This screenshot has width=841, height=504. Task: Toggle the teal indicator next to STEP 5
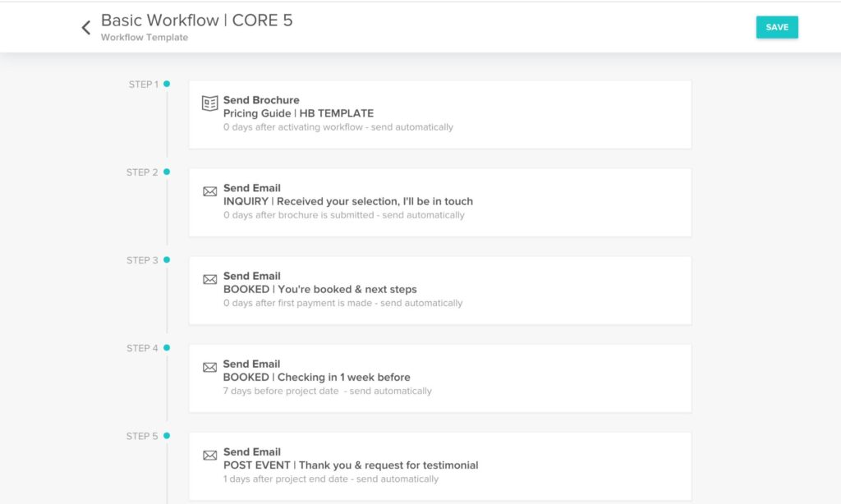click(x=167, y=436)
